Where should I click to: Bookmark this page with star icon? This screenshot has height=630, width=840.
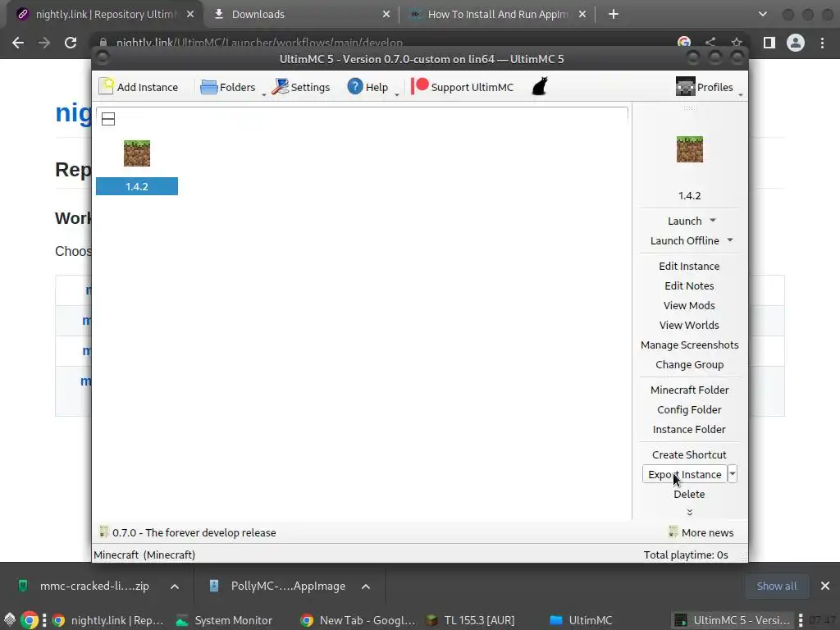pos(737,43)
